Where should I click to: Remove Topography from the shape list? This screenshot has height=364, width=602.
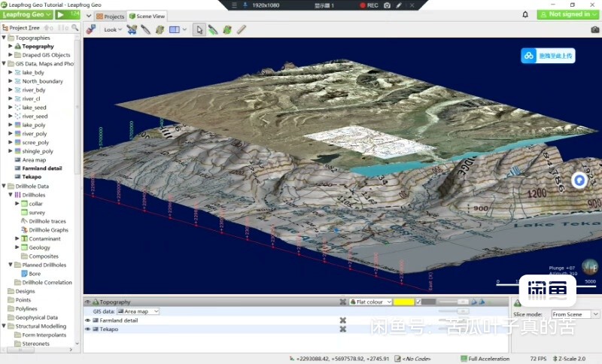(x=343, y=302)
